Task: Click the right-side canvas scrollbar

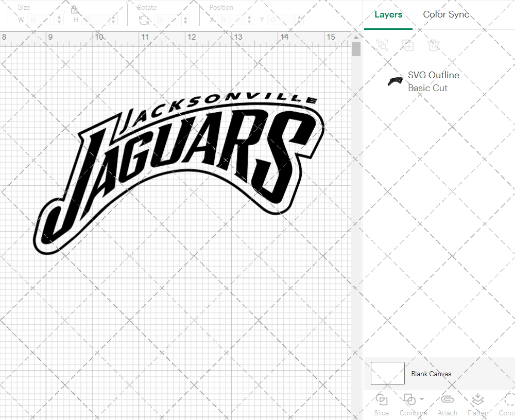Action: pyautogui.click(x=356, y=49)
